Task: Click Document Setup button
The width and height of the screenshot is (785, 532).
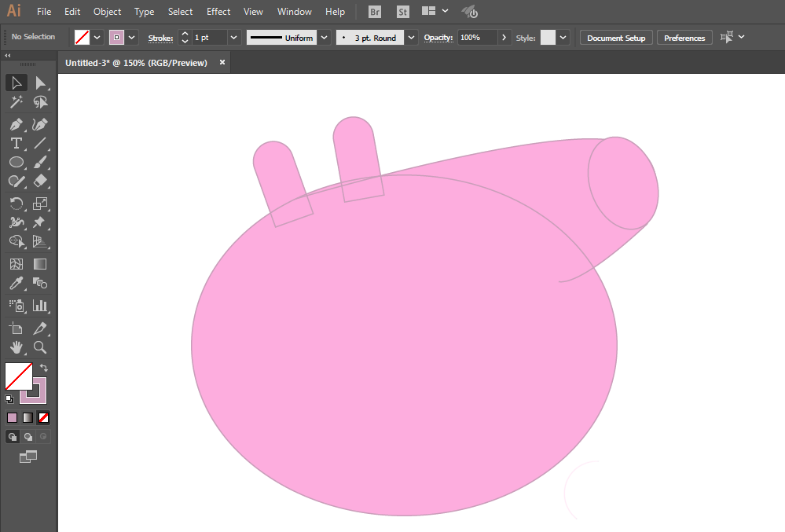Action: pyautogui.click(x=616, y=38)
